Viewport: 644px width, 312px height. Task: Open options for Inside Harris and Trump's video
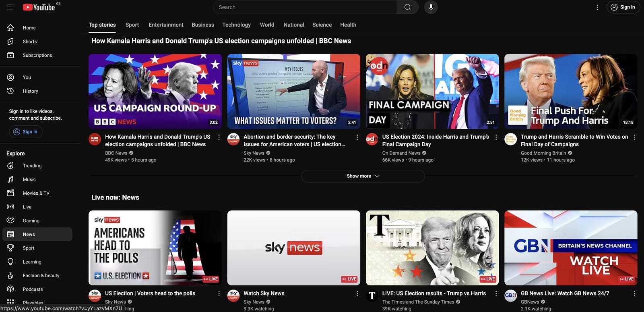point(496,137)
